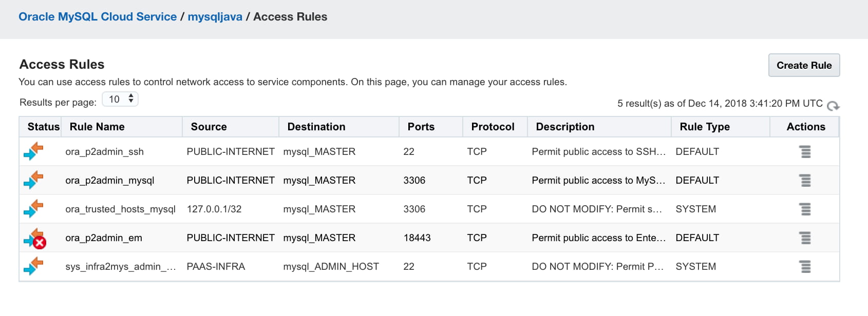
Task: Go to Oracle MySQL Cloud Service breadcrumb
Action: [x=98, y=16]
